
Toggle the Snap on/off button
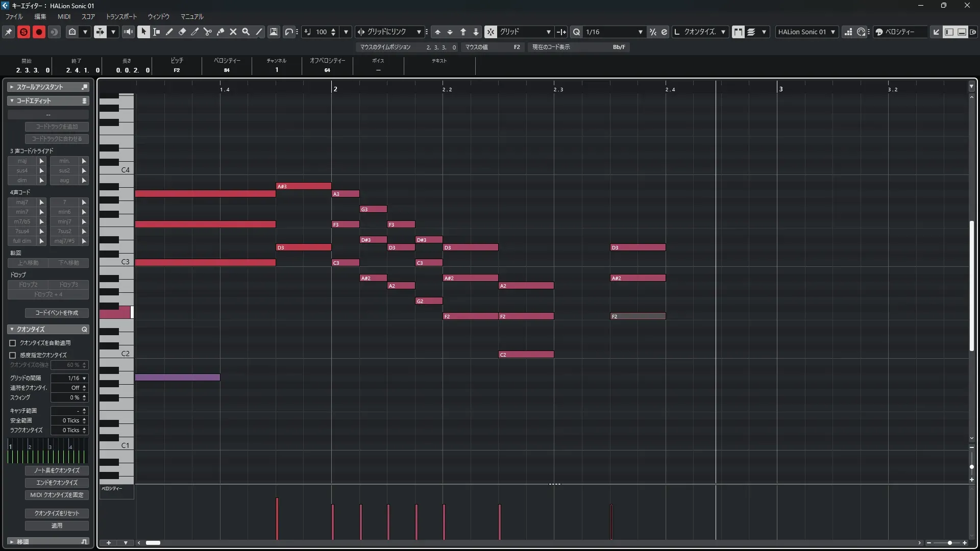coord(491,32)
